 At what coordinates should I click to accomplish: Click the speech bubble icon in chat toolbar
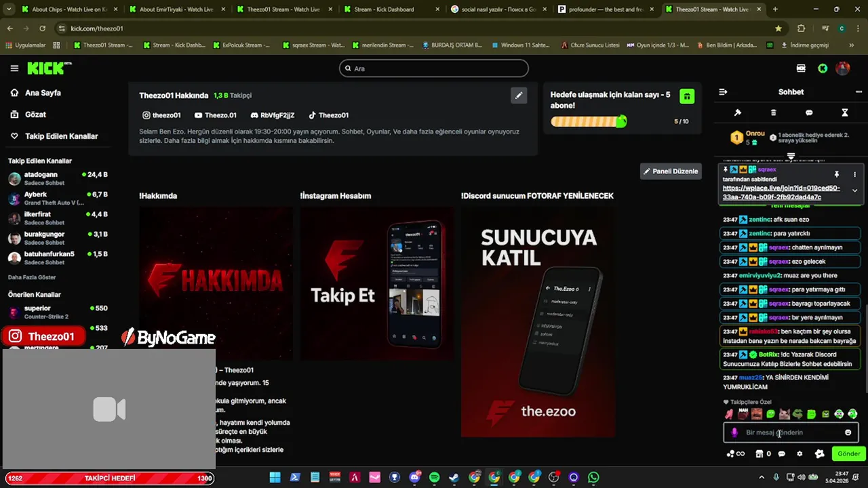point(809,113)
